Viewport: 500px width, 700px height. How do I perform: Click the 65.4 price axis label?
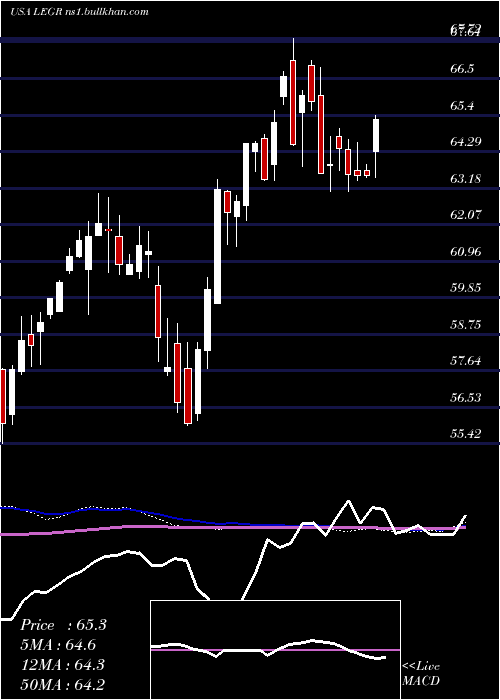462,105
